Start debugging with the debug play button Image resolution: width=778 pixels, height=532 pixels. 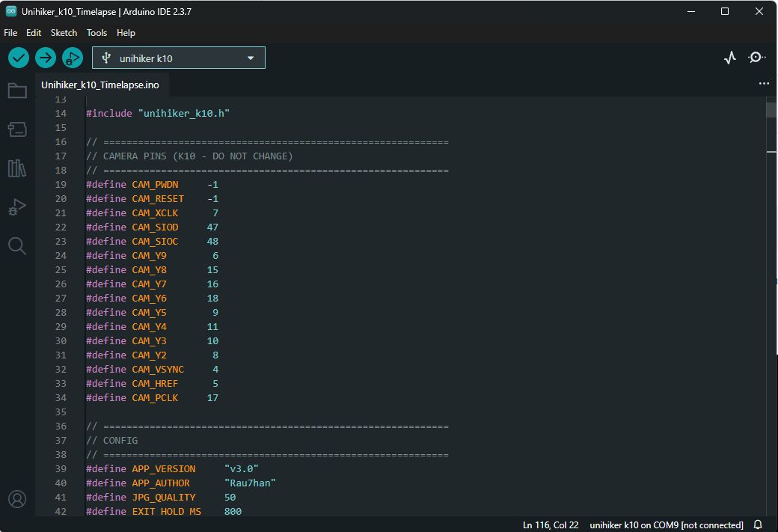[73, 58]
